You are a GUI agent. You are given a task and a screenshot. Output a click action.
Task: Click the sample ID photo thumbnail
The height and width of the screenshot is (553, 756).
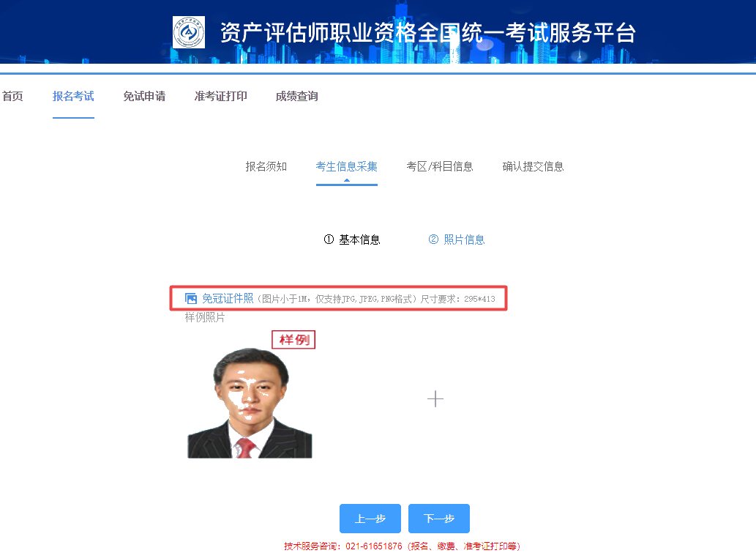pos(250,402)
